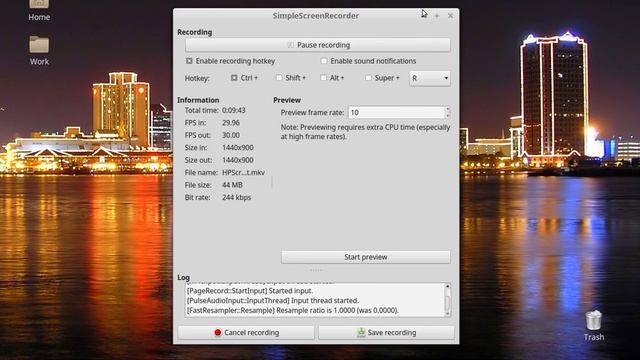
Task: Pause the current recording
Action: 318,45
